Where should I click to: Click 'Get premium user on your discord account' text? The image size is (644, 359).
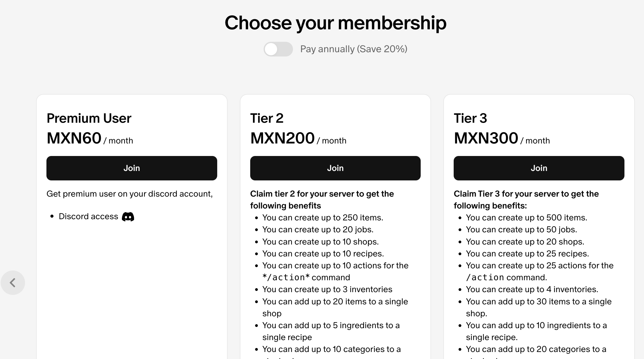coord(130,194)
